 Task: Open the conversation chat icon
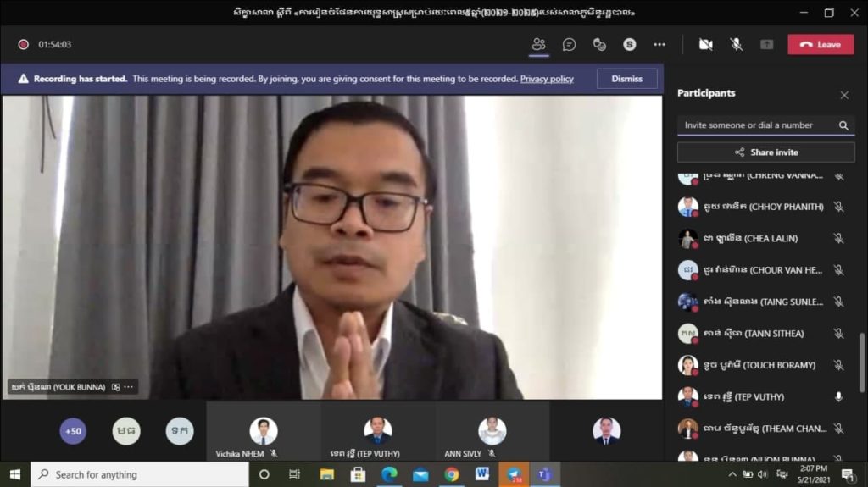[569, 44]
